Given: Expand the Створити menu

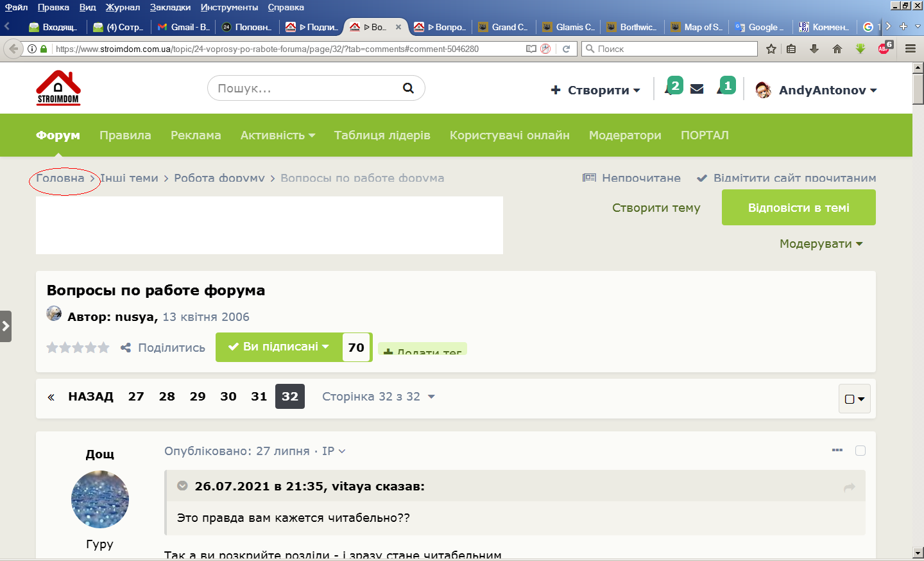Looking at the screenshot, I should (x=595, y=91).
